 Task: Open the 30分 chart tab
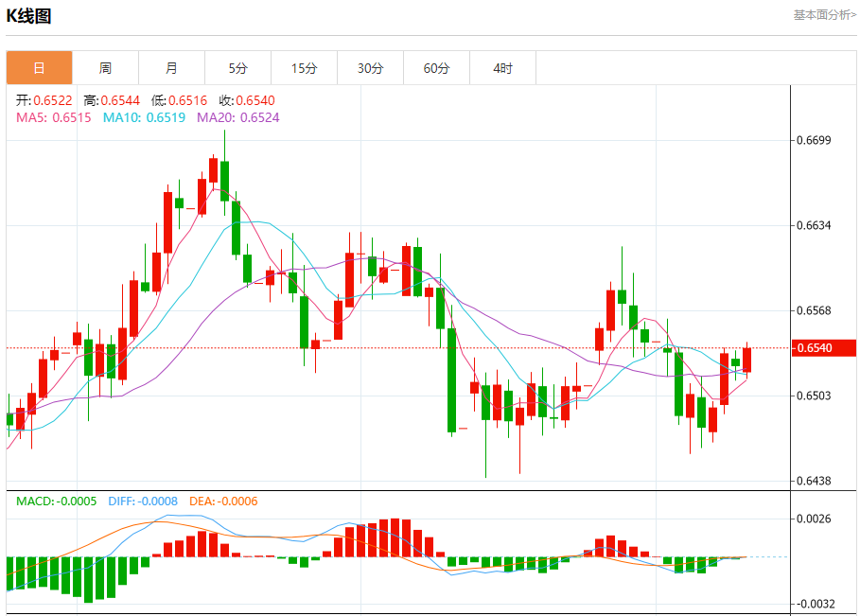point(371,68)
